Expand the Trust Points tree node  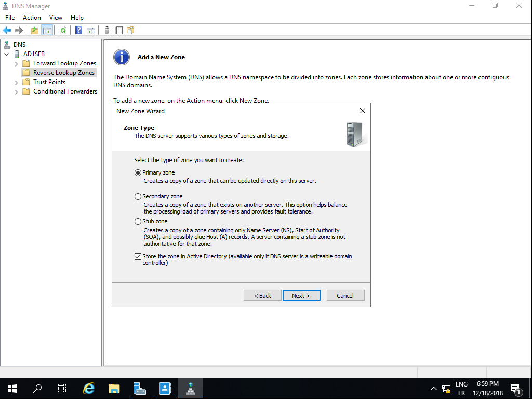(17, 82)
